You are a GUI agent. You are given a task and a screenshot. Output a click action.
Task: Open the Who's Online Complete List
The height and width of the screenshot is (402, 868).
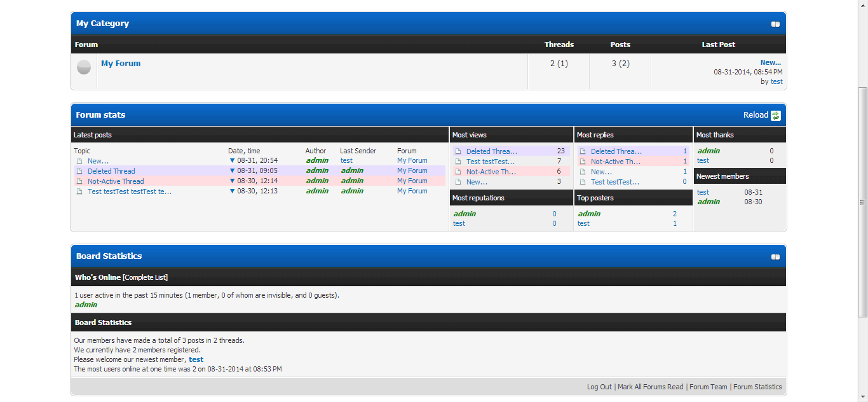[x=145, y=277]
